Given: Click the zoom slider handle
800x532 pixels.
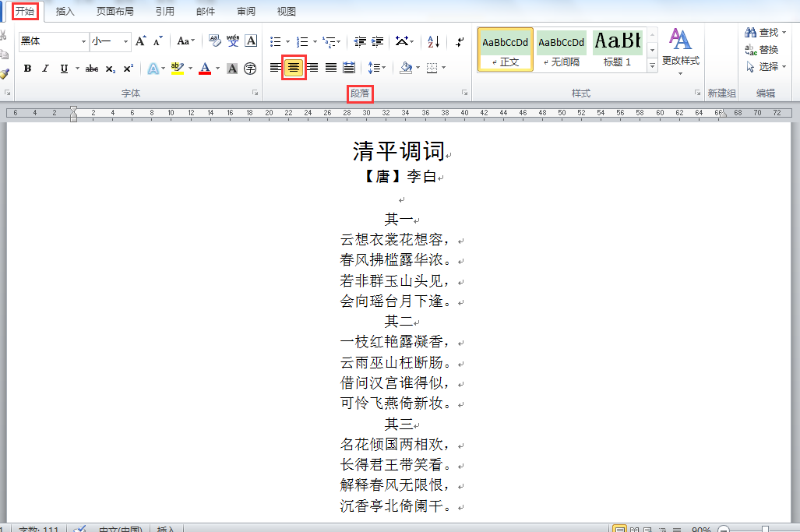Looking at the screenshot, I should tap(765, 530).
